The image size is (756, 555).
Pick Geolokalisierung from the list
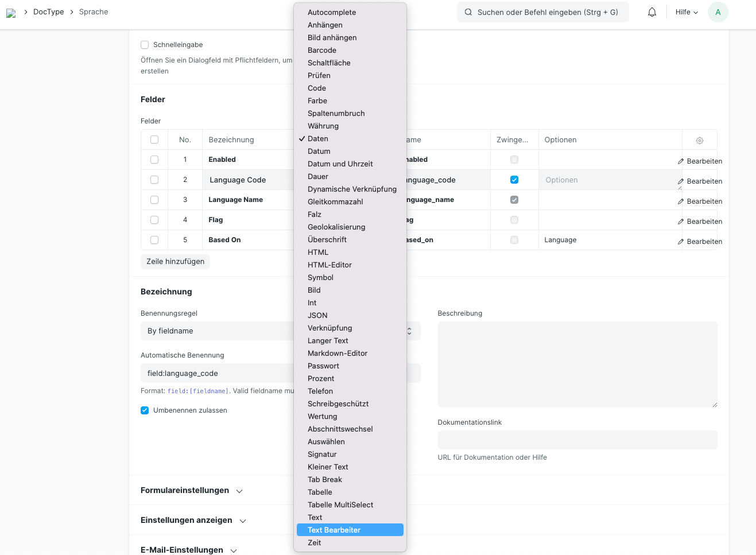tap(350, 227)
